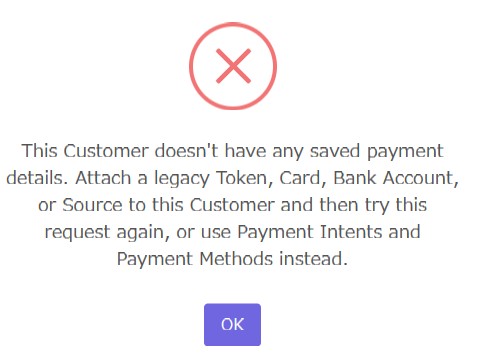The image size is (478, 361).
Task: Click the word 'Customer' in first message line
Action: click(106, 151)
